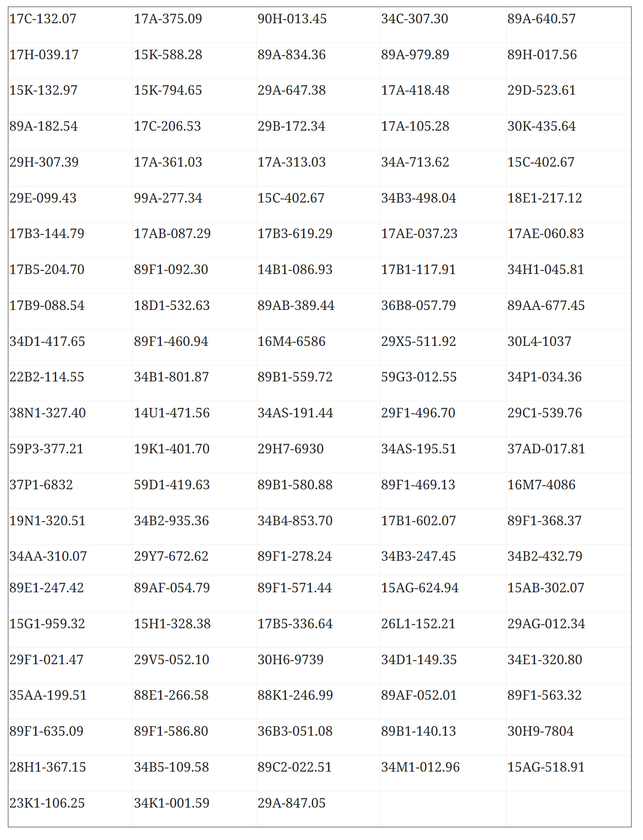Click the 89F1-368.37 cell
Viewport: 643px width, 840px height.
[568, 527]
